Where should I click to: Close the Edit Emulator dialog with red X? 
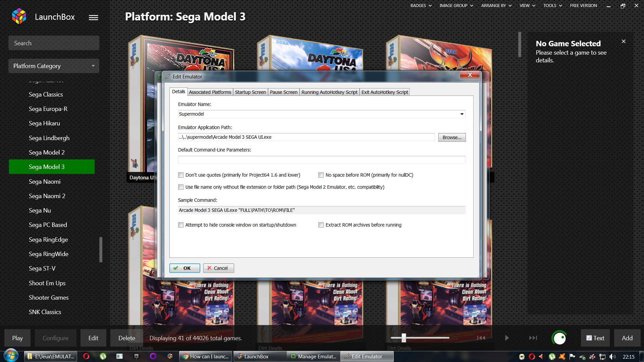click(x=470, y=75)
